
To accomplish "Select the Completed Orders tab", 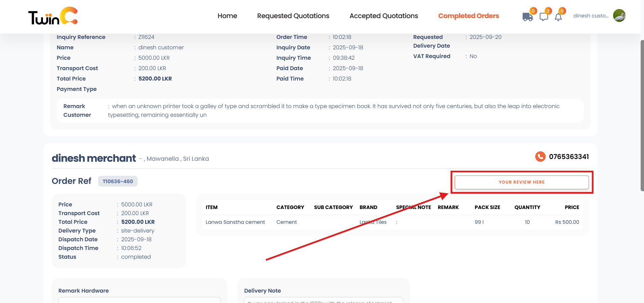I will [468, 16].
